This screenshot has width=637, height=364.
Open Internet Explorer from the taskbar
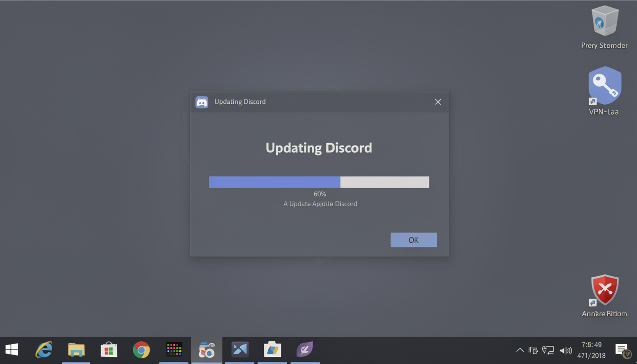44,350
